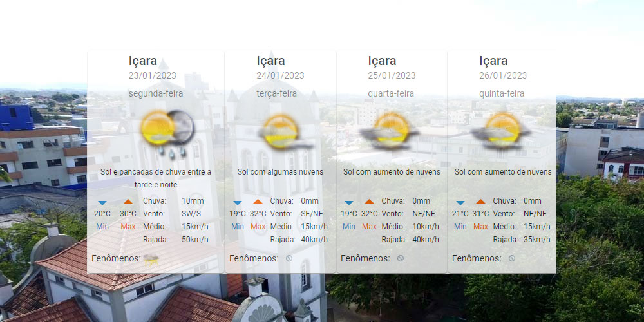Select the Içara title on the 23/01/2023 card
The height and width of the screenshot is (322, 644).
pos(142,61)
